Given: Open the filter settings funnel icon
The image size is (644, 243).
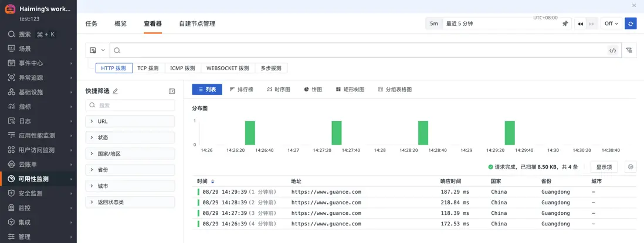Looking at the screenshot, I should pos(629,50).
